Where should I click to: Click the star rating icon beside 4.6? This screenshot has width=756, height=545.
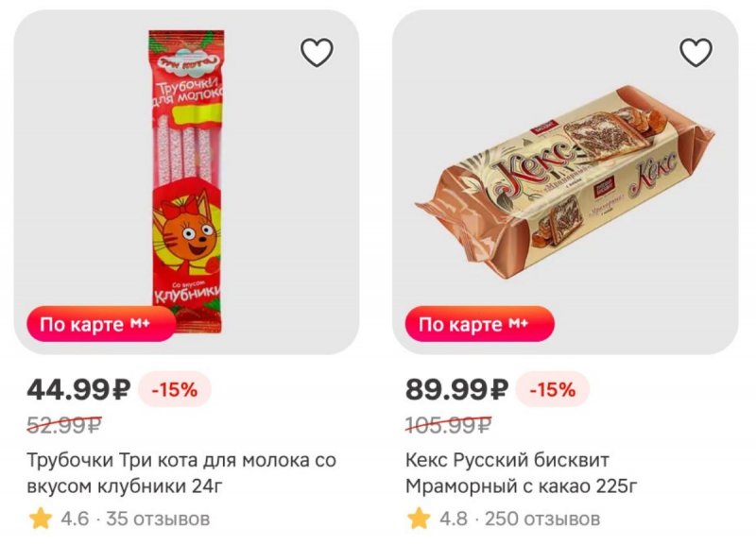point(41,519)
